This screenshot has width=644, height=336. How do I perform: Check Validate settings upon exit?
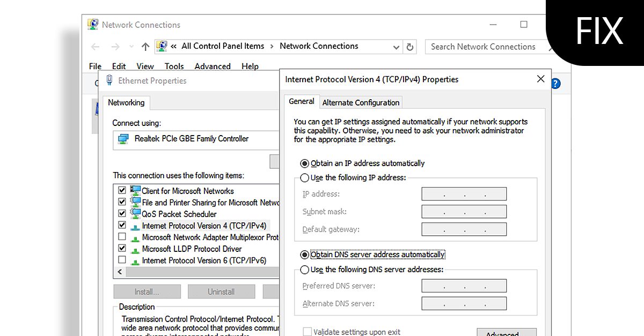point(309,332)
